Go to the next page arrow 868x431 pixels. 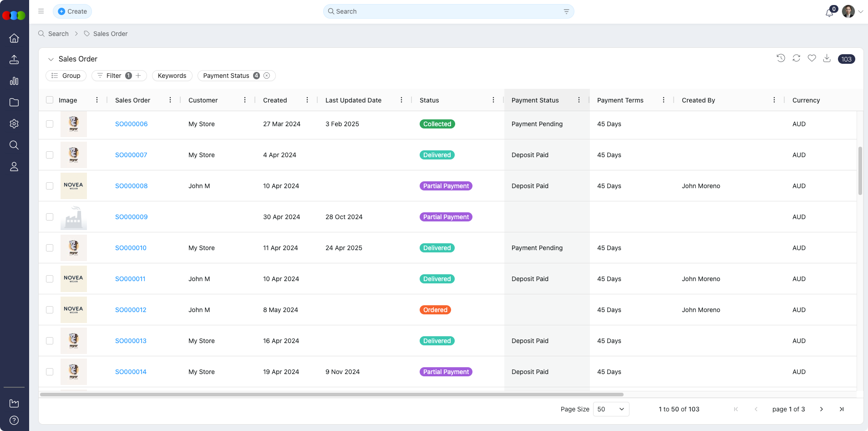[x=821, y=409]
